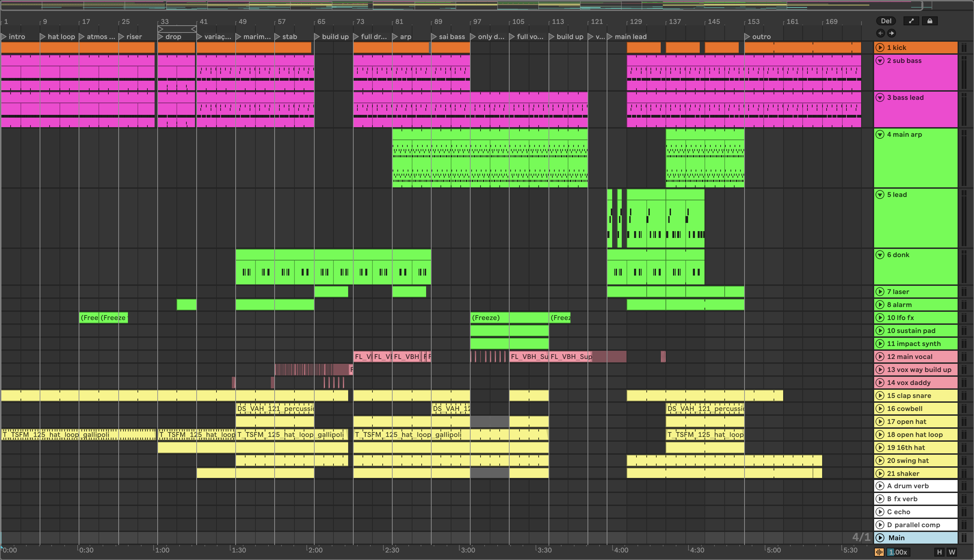Fold the 6 donk track
The height and width of the screenshot is (560, 974).
pos(880,255)
